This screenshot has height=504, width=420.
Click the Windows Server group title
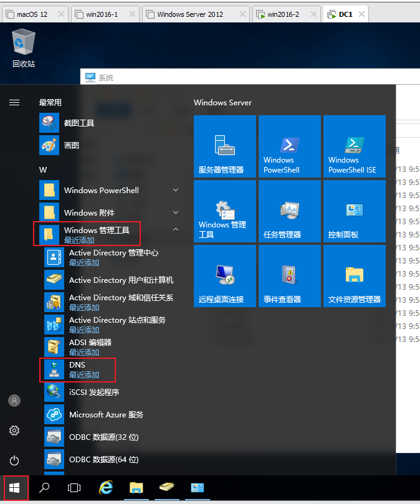pos(222,103)
